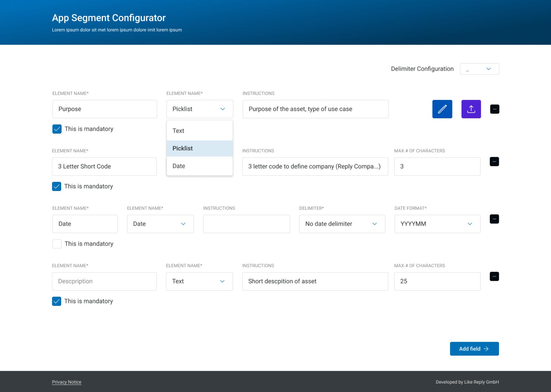Open the YYYYMM date format dropdown
This screenshot has width=551, height=392.
tap(437, 224)
